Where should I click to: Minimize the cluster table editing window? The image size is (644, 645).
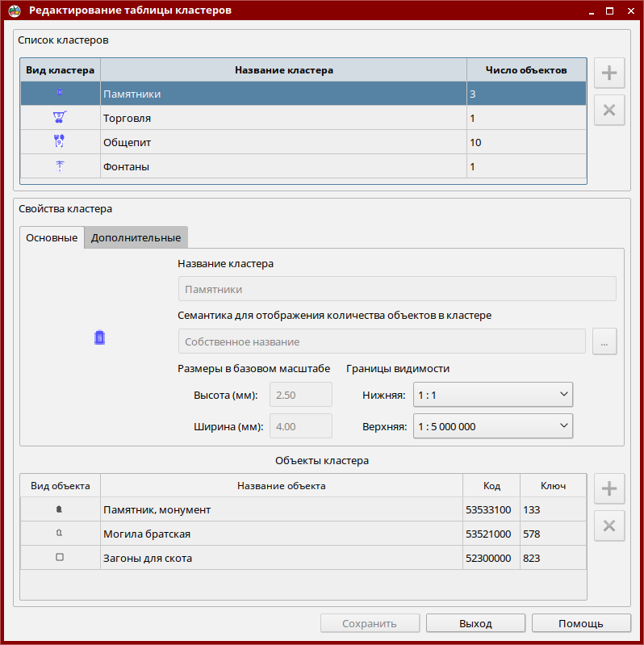point(592,11)
